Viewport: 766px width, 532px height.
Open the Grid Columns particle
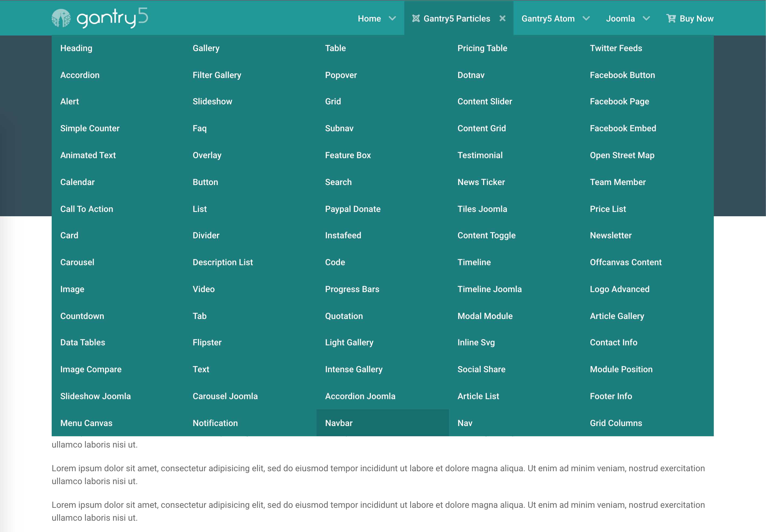(616, 423)
